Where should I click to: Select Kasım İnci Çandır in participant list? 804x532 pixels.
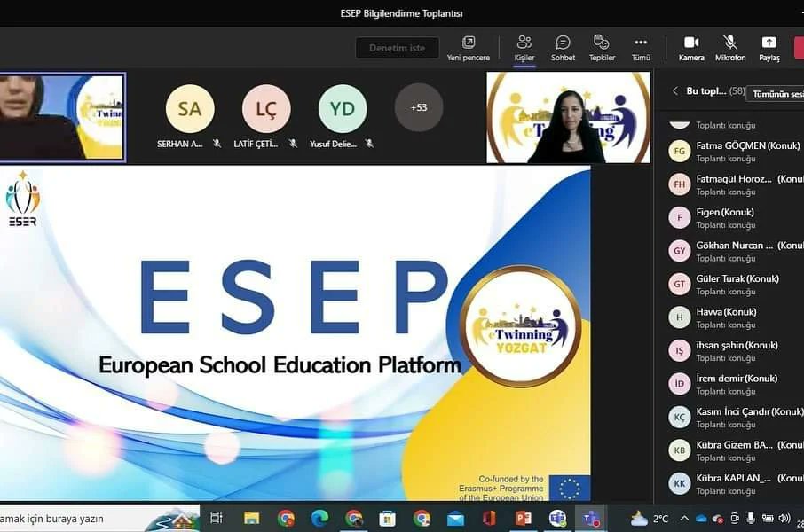(x=736, y=418)
